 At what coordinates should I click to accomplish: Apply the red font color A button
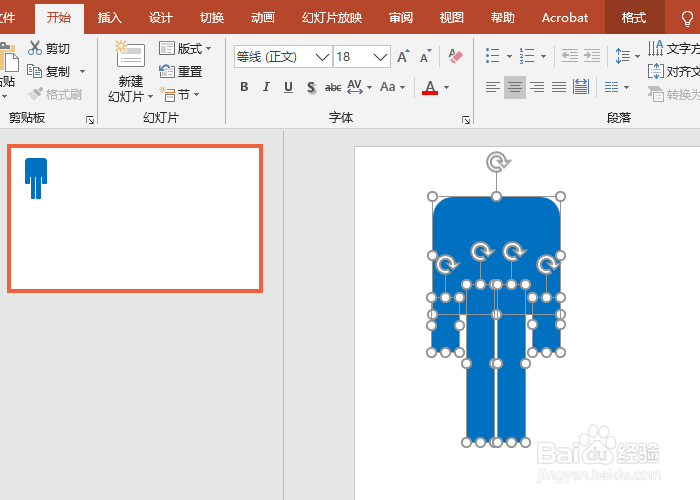430,87
